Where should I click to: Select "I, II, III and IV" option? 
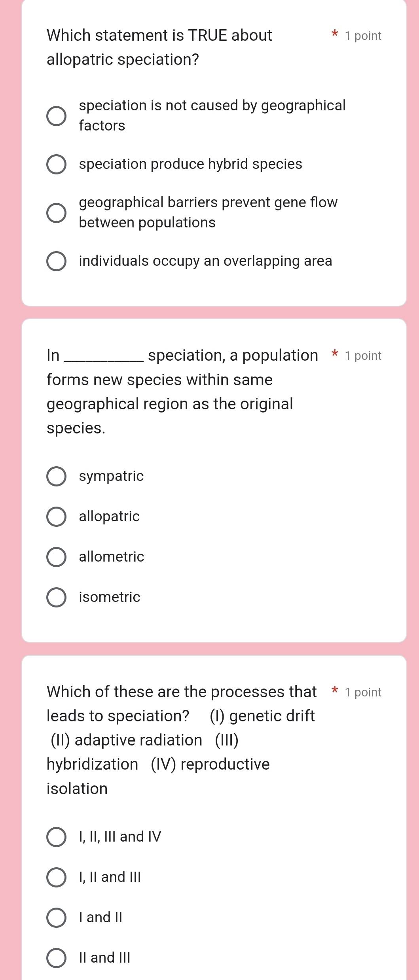pos(56,836)
